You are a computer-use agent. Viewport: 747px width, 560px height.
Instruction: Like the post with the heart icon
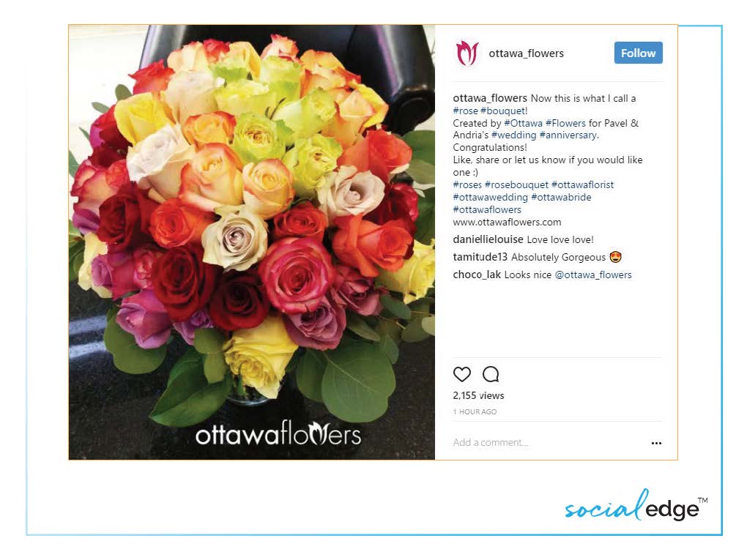click(x=461, y=374)
